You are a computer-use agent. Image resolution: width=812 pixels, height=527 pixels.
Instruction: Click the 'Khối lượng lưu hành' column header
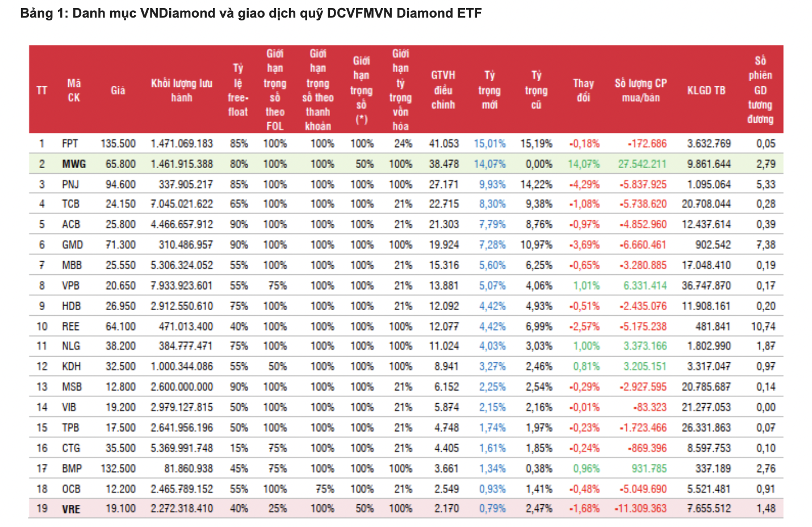pos(181,90)
